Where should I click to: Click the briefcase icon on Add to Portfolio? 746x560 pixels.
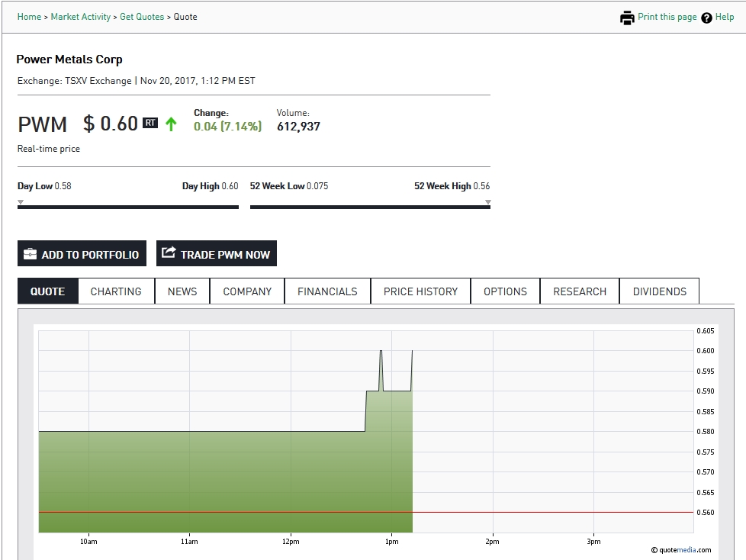coord(31,253)
